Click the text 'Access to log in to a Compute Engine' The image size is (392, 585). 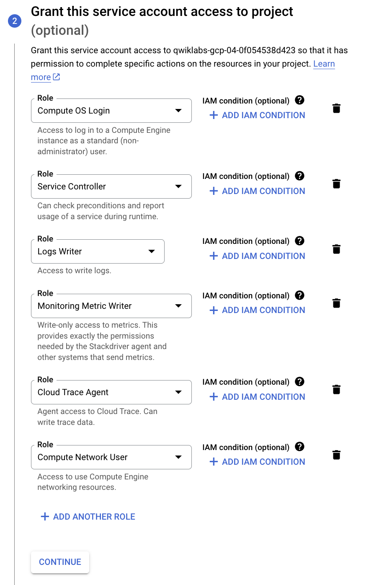coord(104,130)
